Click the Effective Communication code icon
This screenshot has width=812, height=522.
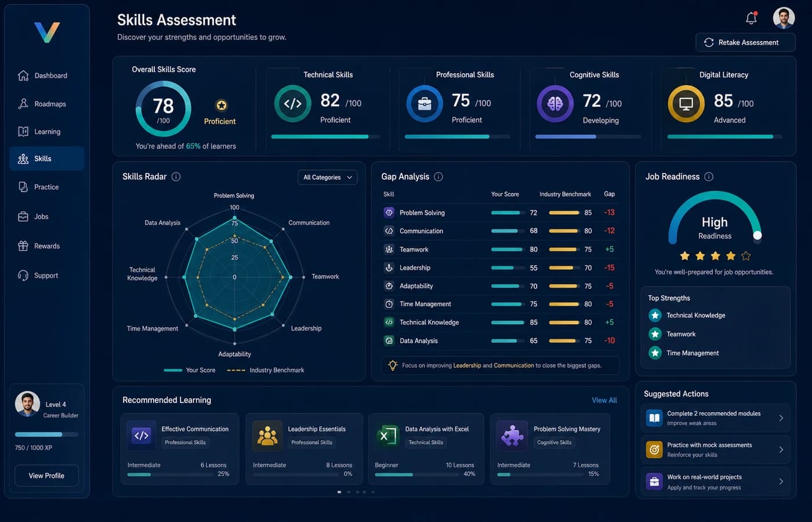142,436
